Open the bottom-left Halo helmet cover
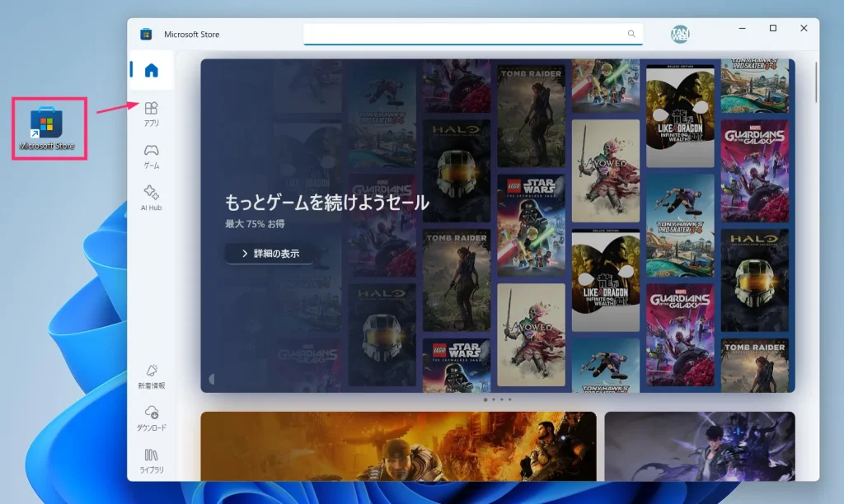This screenshot has width=844, height=504. coord(382,335)
